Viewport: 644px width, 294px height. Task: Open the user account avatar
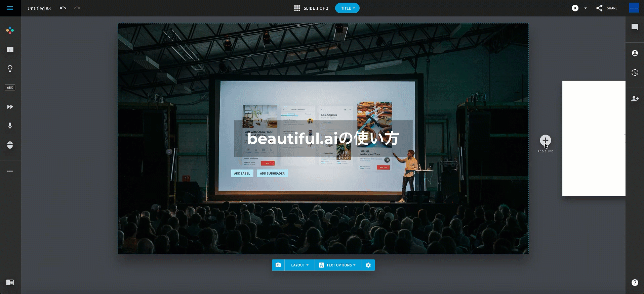click(634, 8)
